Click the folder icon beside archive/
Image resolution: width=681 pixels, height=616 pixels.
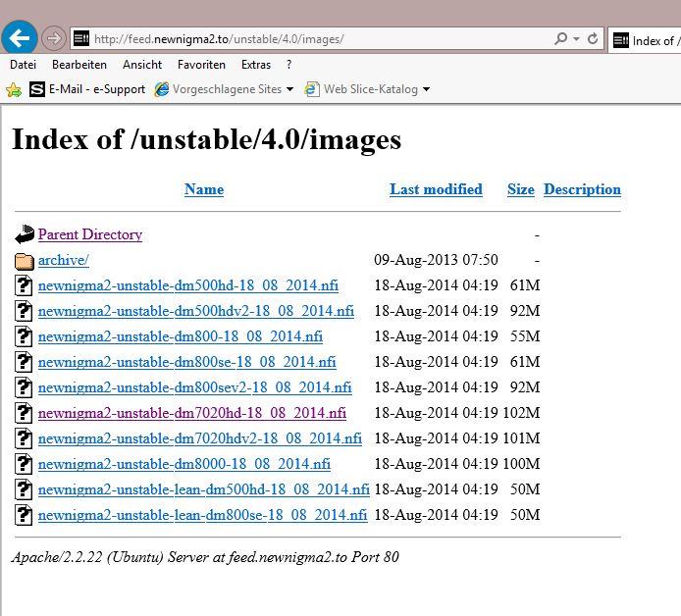click(x=25, y=261)
